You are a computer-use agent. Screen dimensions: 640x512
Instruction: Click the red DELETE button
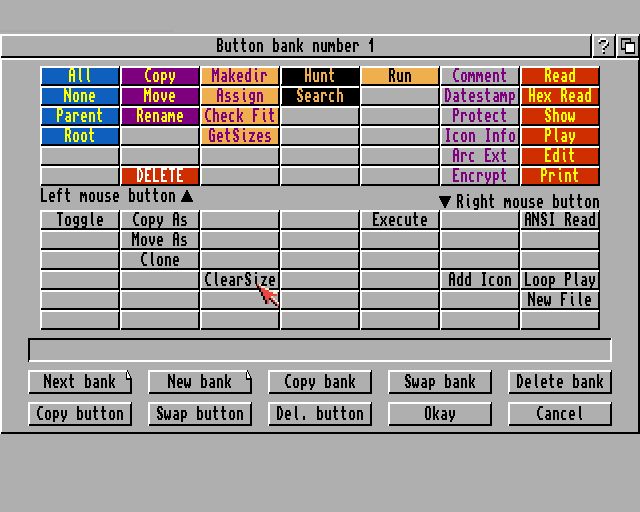160,176
